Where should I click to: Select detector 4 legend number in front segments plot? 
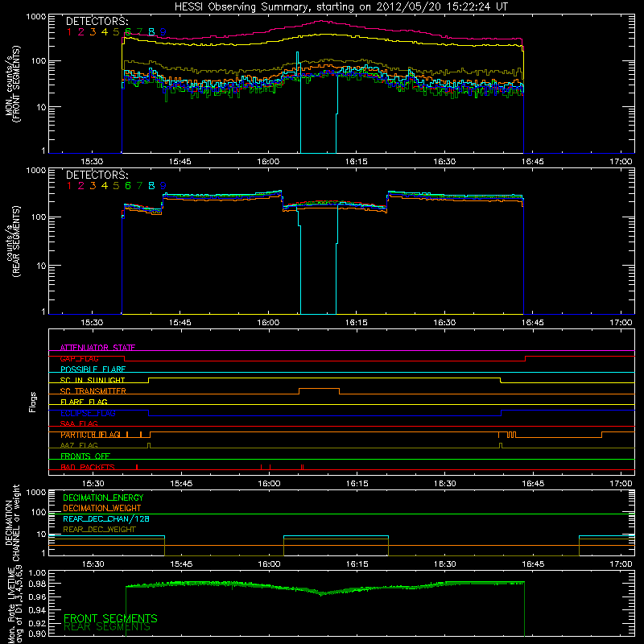point(105,31)
